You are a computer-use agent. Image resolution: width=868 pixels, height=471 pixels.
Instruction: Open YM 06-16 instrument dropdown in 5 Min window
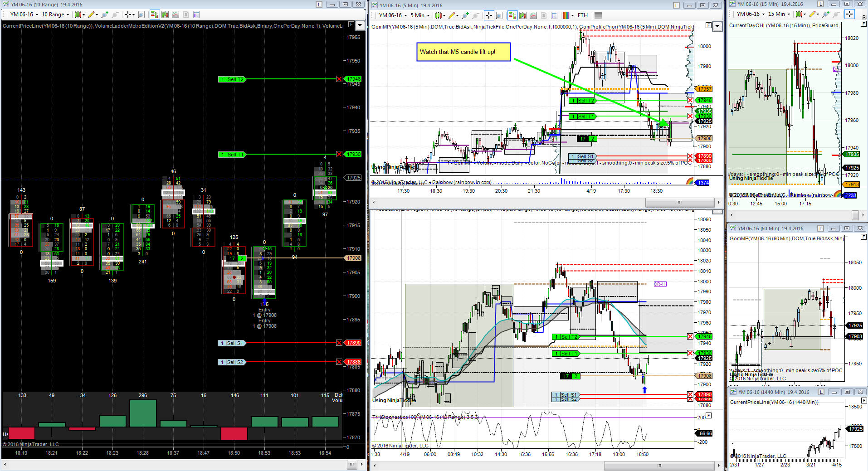tap(393, 15)
